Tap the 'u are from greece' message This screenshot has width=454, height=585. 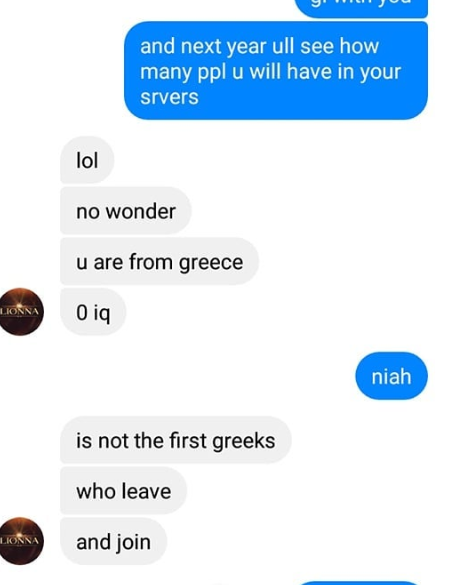[159, 262]
